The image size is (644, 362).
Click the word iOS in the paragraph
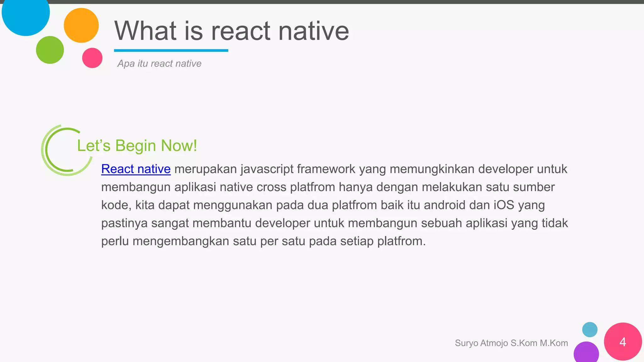click(x=503, y=205)
